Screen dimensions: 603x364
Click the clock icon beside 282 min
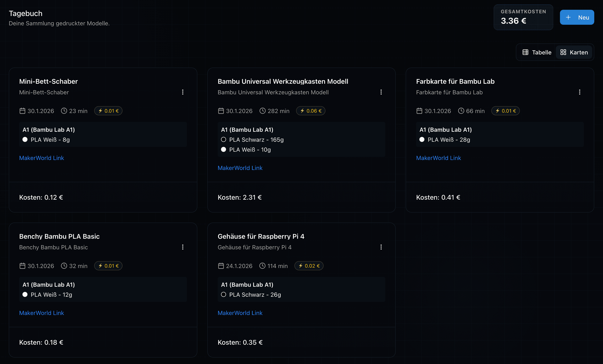click(x=262, y=111)
